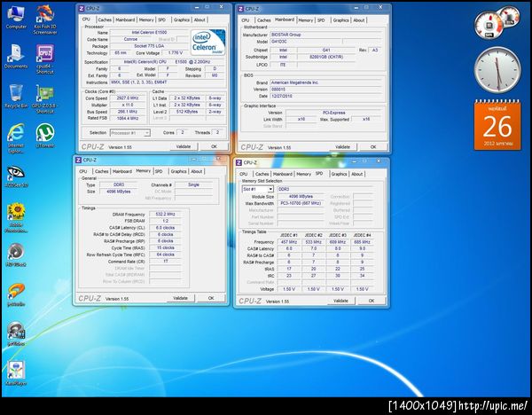Select Memory tab in the processor window
The height and width of the screenshot is (415, 532).
pyautogui.click(x=146, y=20)
